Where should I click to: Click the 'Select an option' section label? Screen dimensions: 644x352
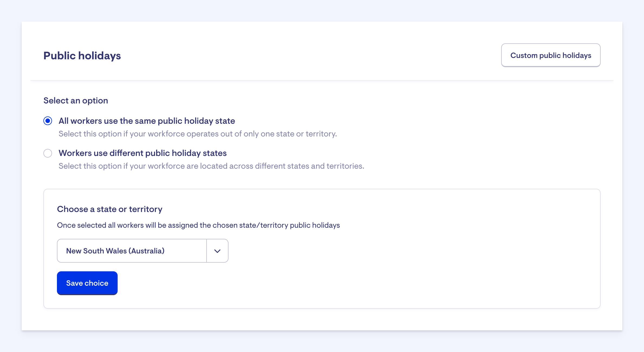(x=76, y=100)
